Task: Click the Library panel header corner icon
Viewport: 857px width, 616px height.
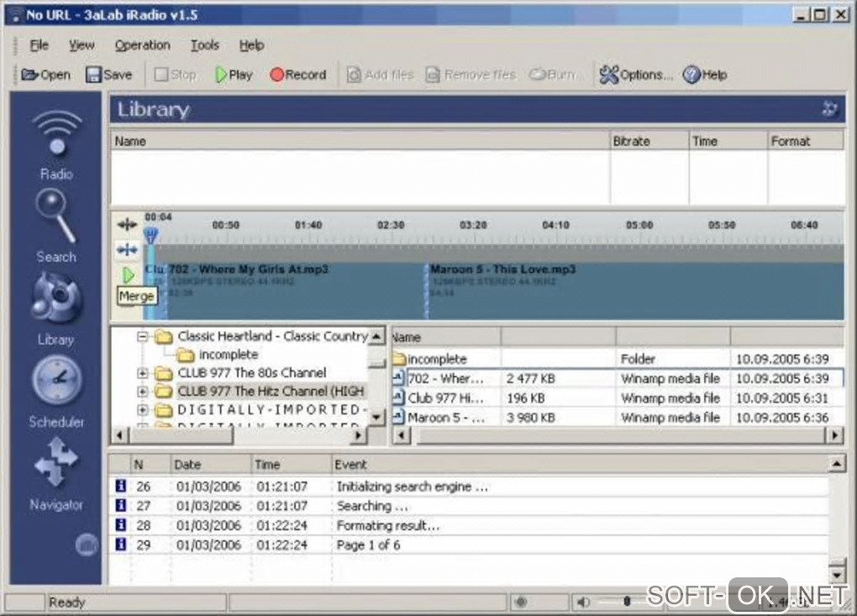Action: pyautogui.click(x=829, y=108)
